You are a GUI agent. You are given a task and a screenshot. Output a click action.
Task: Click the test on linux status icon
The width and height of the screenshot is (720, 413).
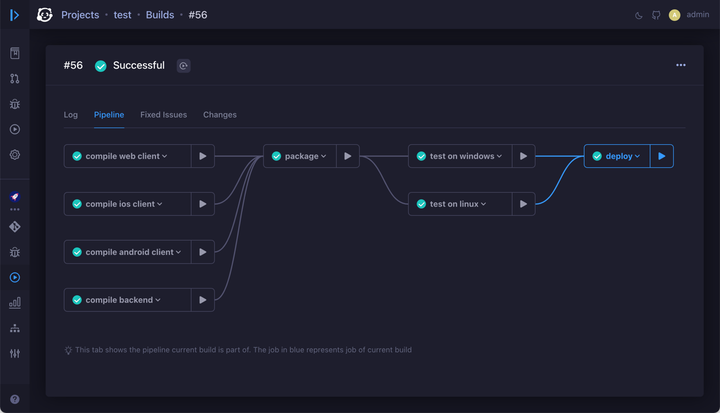pyautogui.click(x=421, y=204)
